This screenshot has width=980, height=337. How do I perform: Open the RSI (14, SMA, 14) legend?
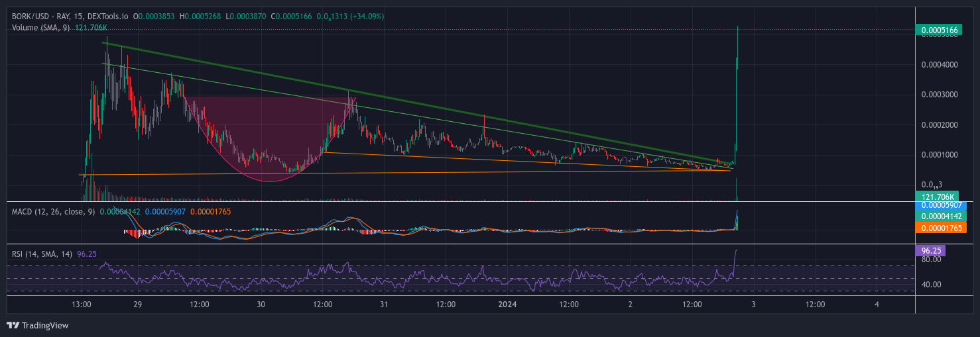coord(42,253)
